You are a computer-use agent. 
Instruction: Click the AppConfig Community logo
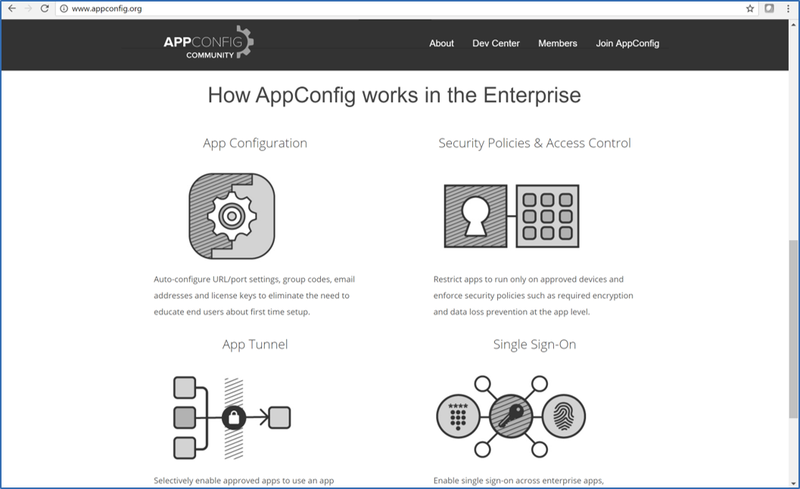208,42
